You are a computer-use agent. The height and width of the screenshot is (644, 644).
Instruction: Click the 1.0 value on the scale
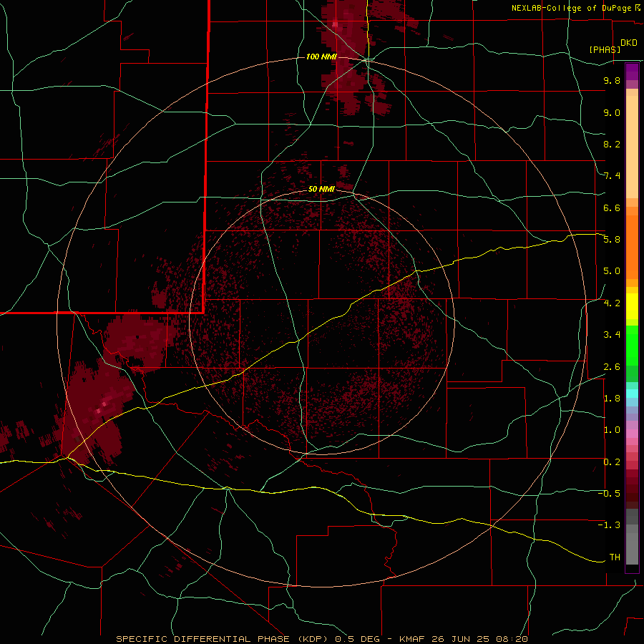click(x=612, y=430)
